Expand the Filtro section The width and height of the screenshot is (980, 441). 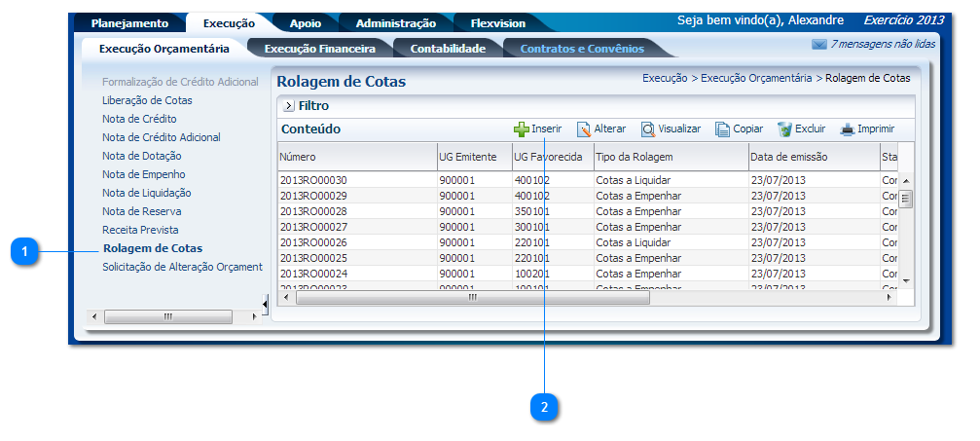pyautogui.click(x=289, y=105)
